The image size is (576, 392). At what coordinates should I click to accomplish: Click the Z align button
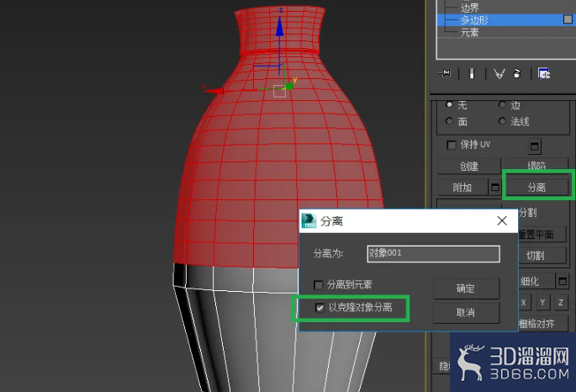click(x=561, y=303)
